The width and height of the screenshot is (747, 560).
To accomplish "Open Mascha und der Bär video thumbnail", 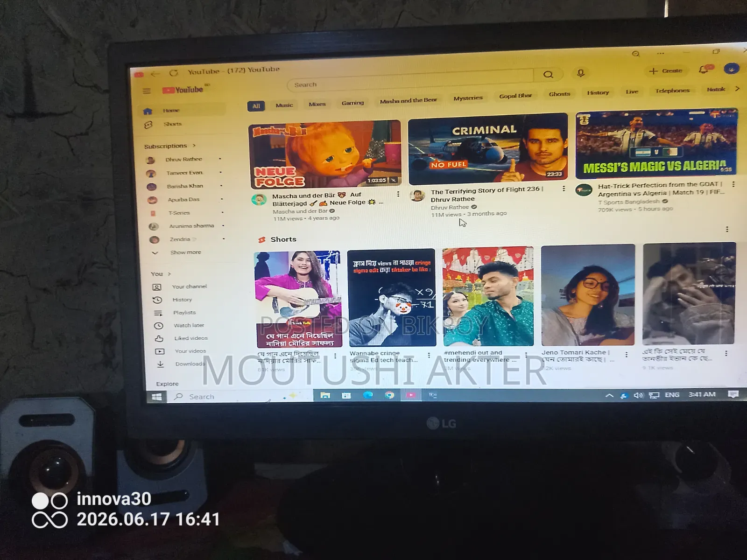I will (x=325, y=154).
